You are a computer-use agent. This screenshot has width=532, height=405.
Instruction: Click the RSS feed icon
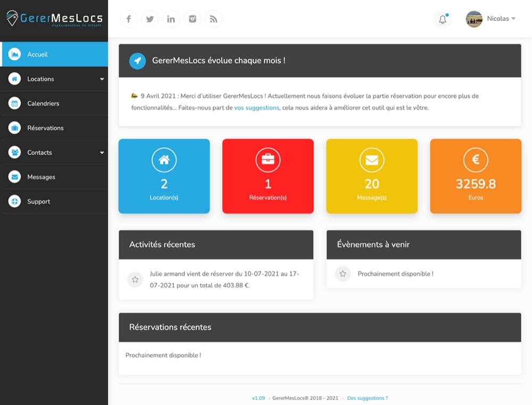click(213, 19)
